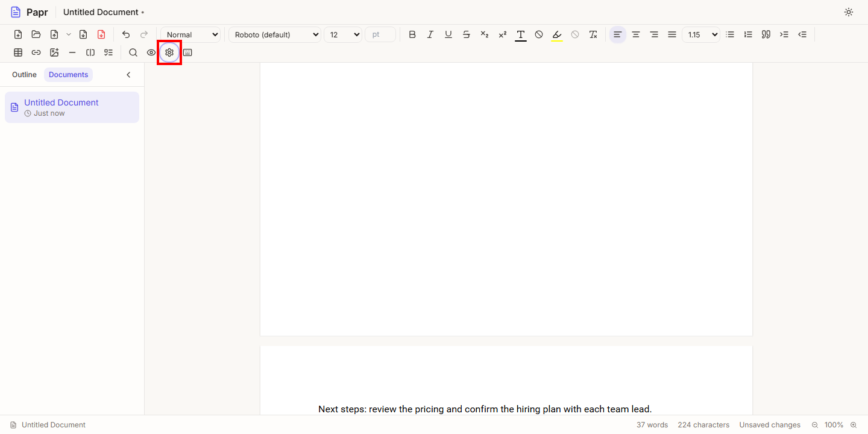
Task: Open the font size 12 dropdown
Action: pyautogui.click(x=343, y=34)
